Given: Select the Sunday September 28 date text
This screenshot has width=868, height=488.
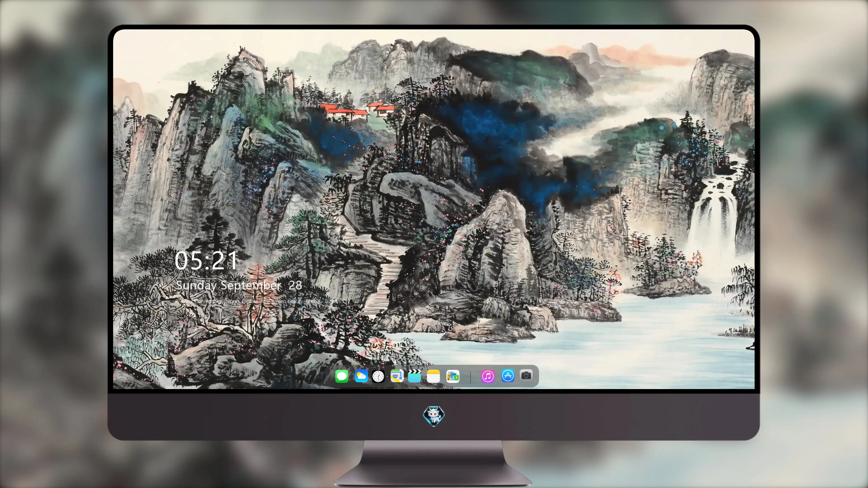Looking at the screenshot, I should click(x=239, y=285).
